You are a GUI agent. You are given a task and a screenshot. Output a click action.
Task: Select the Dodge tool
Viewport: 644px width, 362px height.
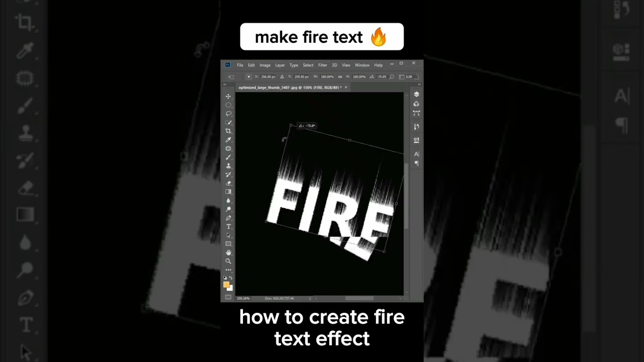[228, 209]
